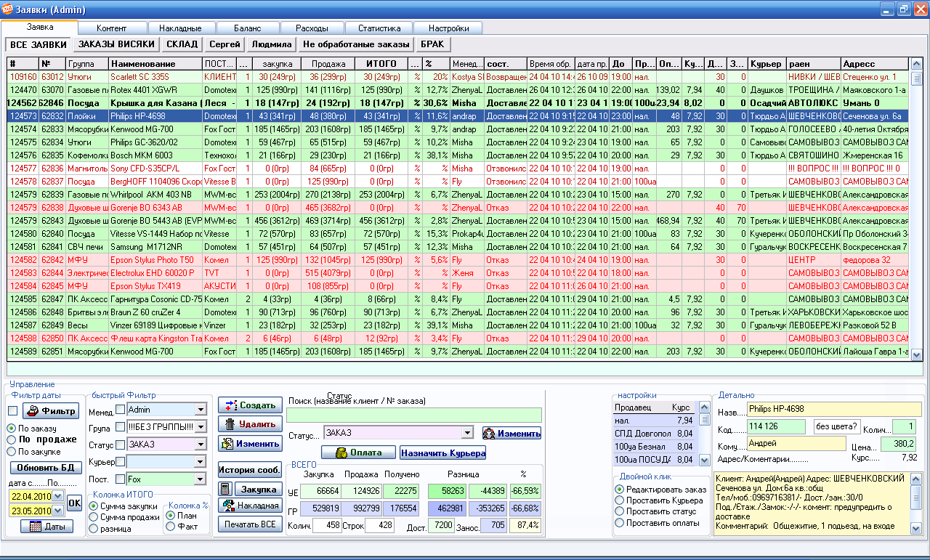Enable the Менед. quick filter checkbox

[121, 410]
